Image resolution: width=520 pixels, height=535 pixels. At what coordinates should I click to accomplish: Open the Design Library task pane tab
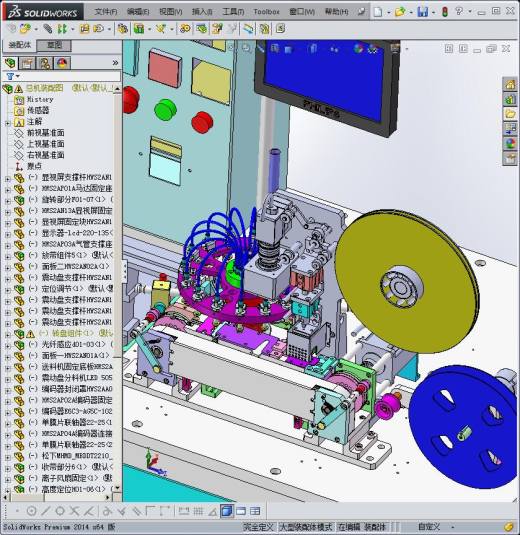(510, 100)
